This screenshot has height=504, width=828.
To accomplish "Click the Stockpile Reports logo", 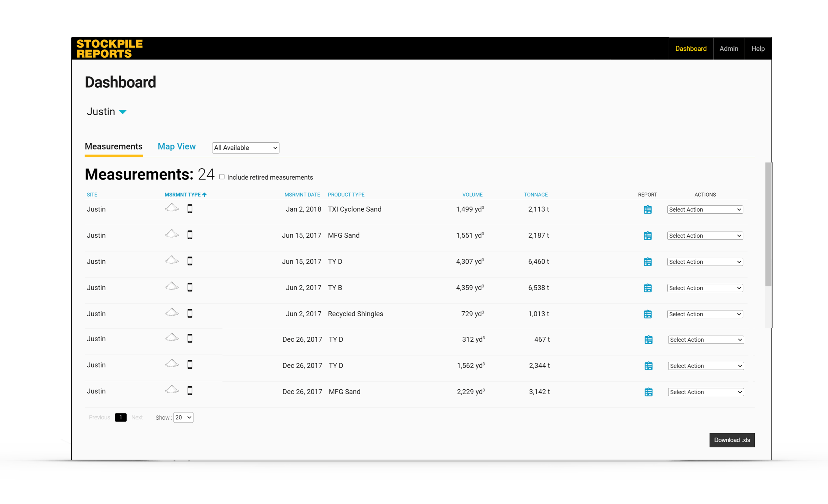I will (x=109, y=48).
